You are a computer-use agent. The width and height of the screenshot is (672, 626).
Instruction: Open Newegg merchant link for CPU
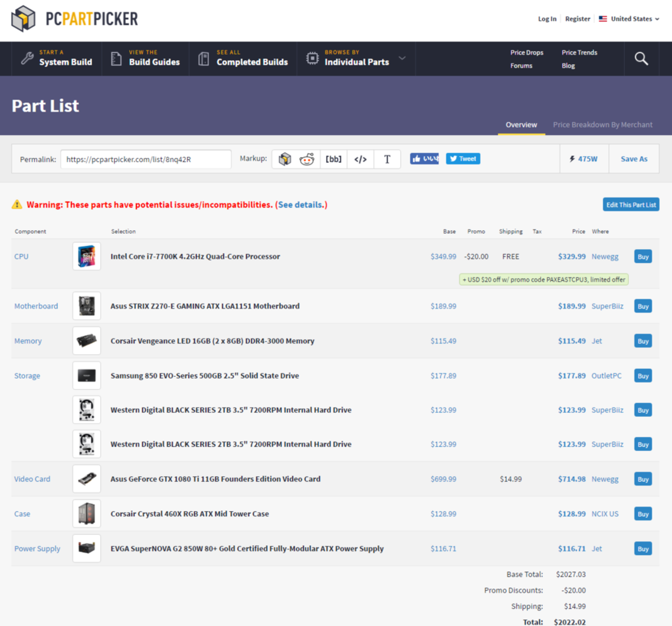pos(605,256)
